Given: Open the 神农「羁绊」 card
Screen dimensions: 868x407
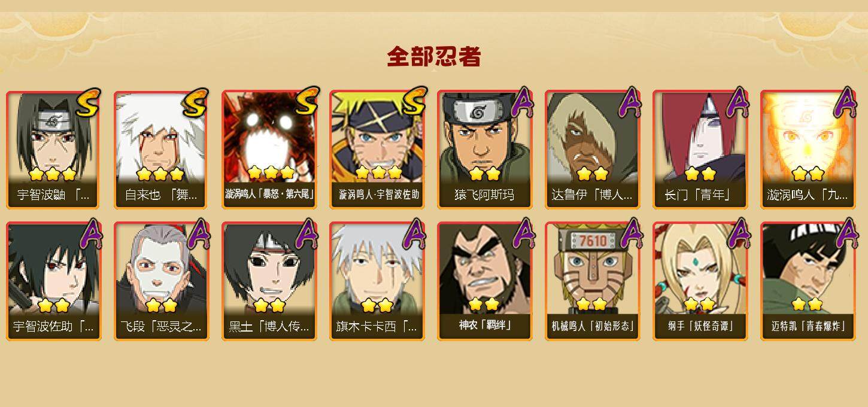Looking at the screenshot, I should coord(485,281).
